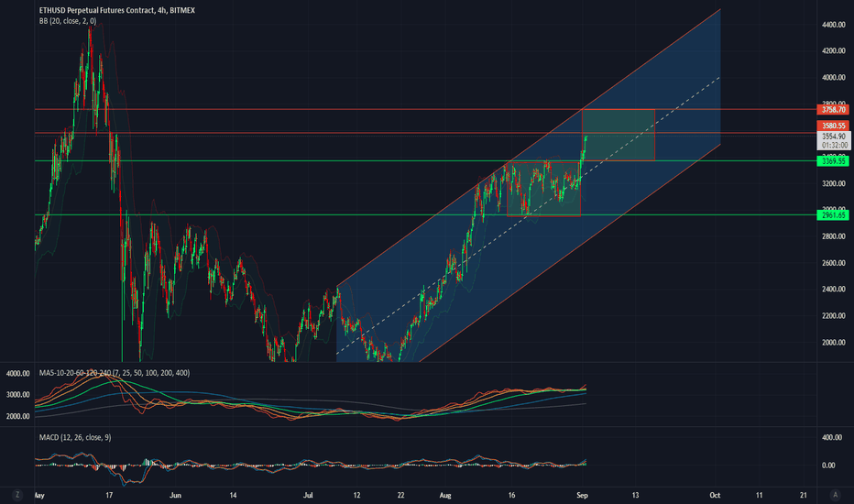Click the 2000.00 main price axis tick

click(833, 342)
